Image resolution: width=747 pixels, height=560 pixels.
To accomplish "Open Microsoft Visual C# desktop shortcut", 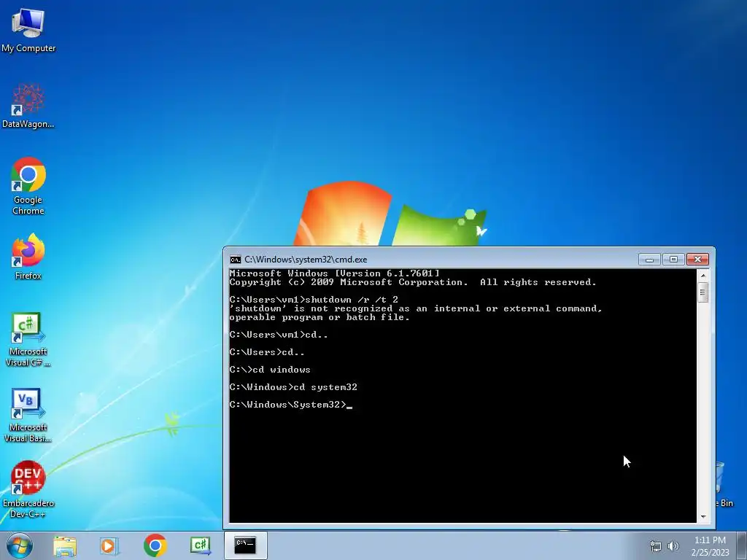I will pos(28,339).
